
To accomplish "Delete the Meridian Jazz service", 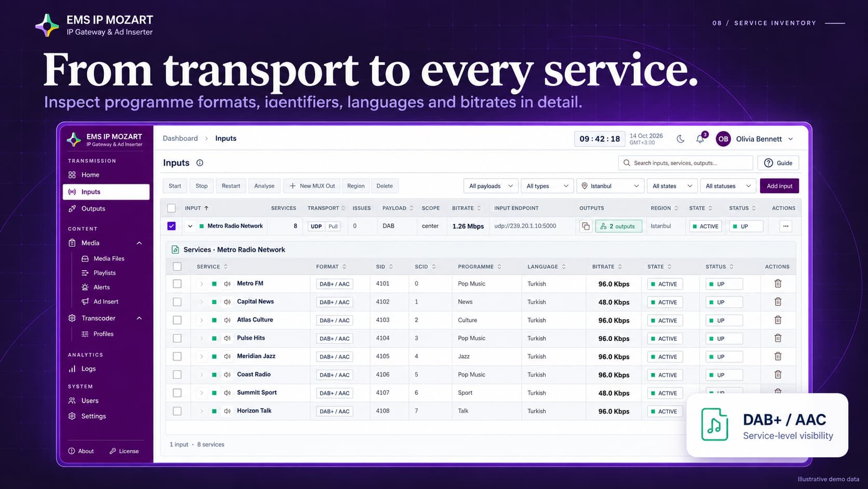I will 778,356.
